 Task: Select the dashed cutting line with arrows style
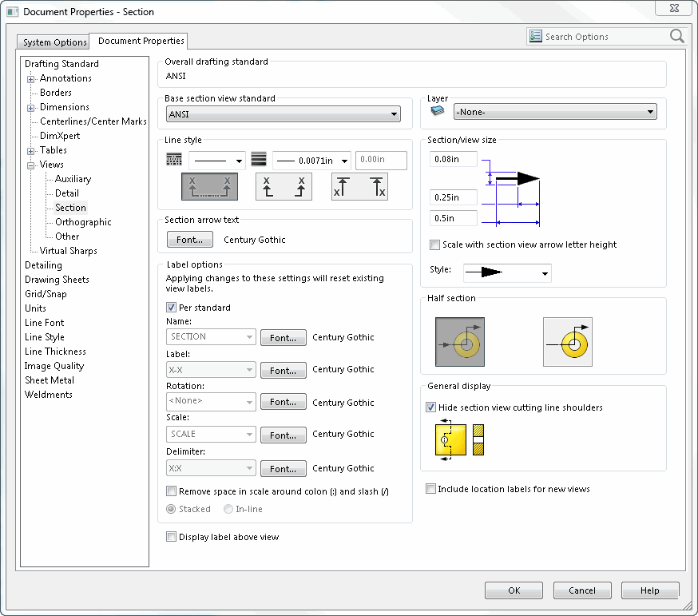point(209,187)
